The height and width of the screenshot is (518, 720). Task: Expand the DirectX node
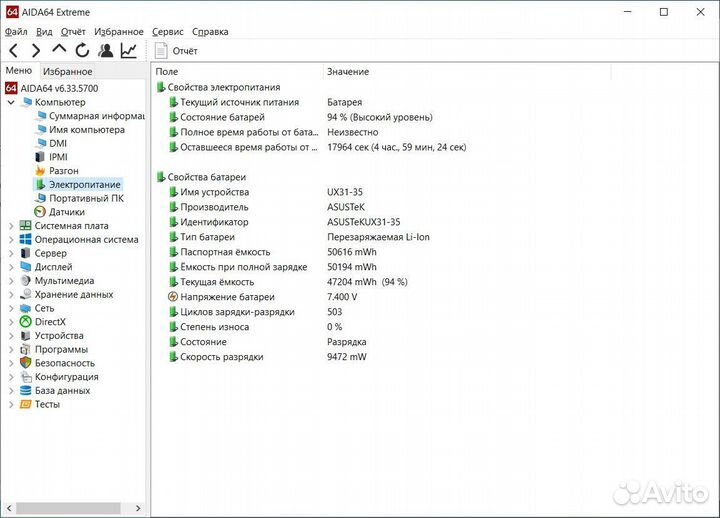tap(11, 322)
